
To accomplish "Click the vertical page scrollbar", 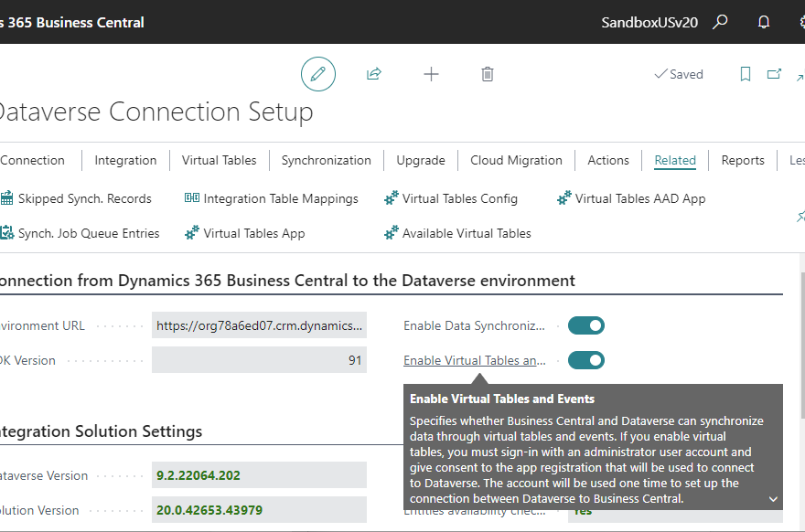I will 802,345.
